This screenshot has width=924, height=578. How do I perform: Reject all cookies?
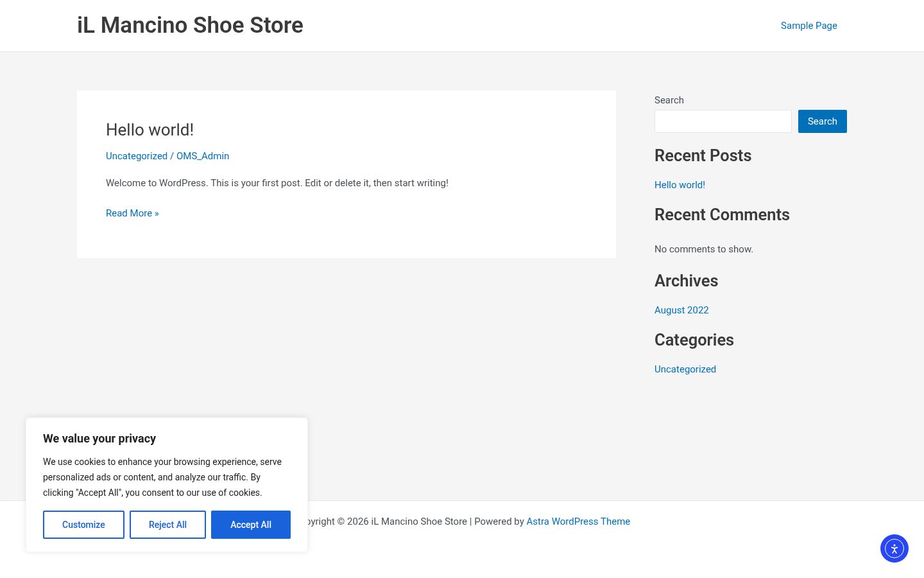167,525
